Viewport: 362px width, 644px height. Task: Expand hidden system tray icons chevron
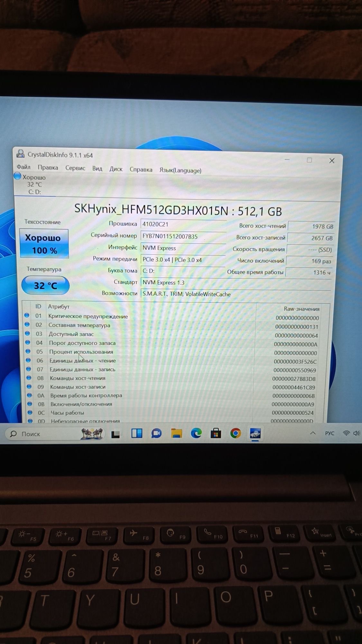(313, 433)
